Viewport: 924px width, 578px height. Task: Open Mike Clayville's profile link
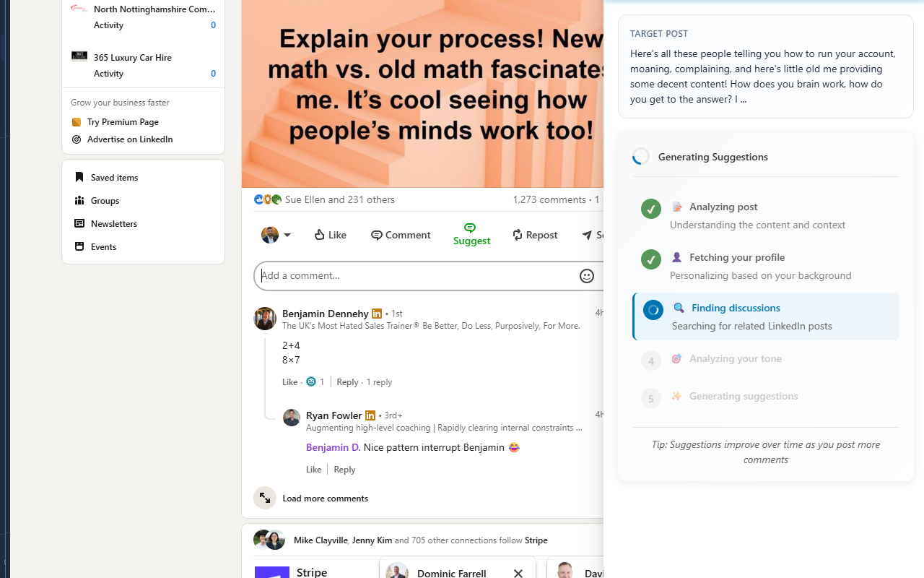[321, 540]
